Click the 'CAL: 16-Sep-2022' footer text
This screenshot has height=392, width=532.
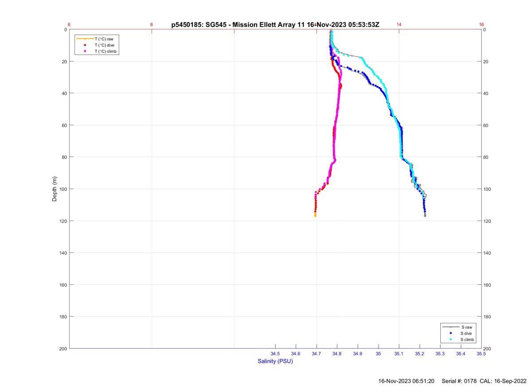pos(503,381)
